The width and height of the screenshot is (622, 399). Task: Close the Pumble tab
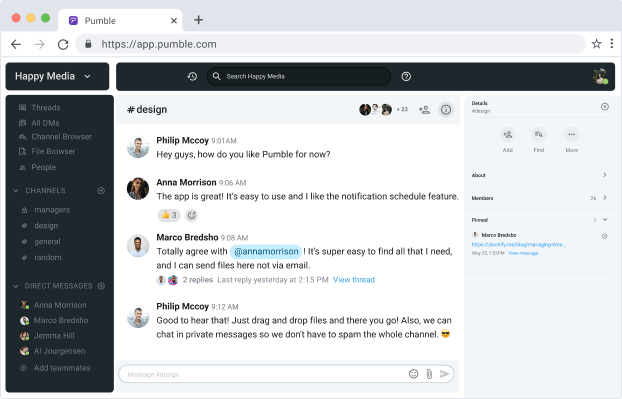pos(174,21)
